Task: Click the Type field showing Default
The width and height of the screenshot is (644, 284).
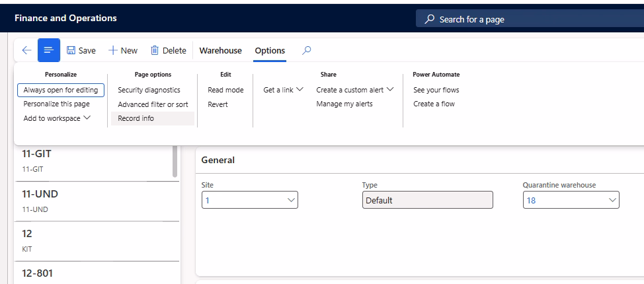Action: [428, 200]
